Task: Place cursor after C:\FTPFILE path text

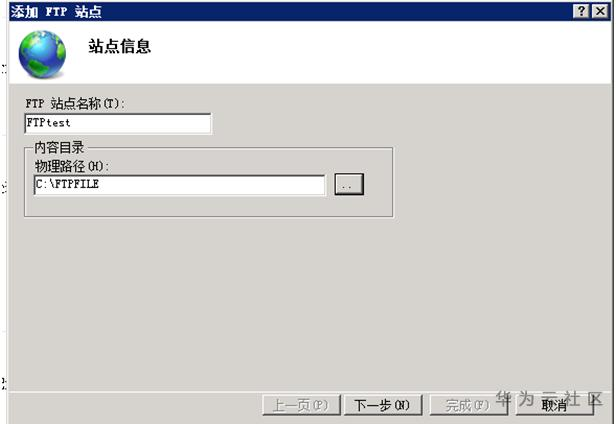Action: 101,185
